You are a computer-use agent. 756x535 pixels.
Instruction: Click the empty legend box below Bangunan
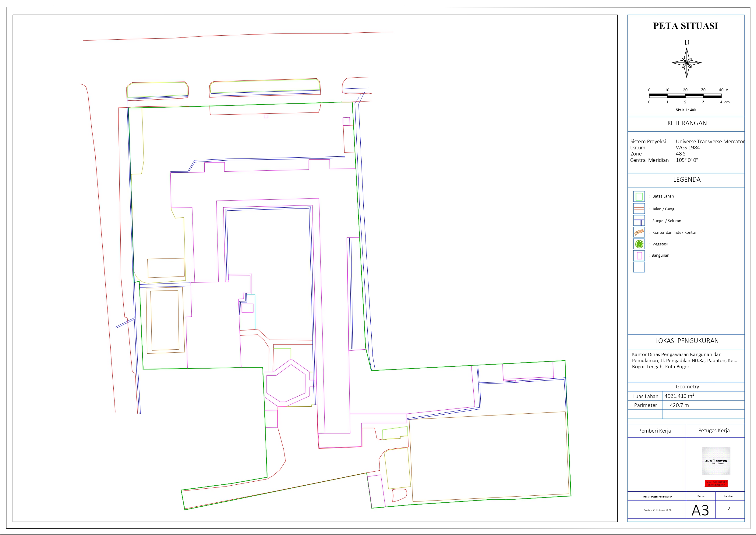click(639, 267)
